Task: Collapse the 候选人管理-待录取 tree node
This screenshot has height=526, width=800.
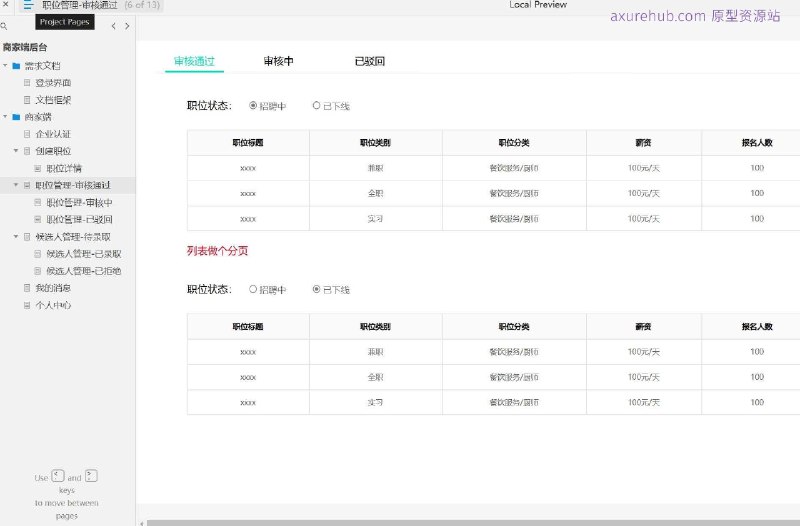Action: [x=16, y=236]
